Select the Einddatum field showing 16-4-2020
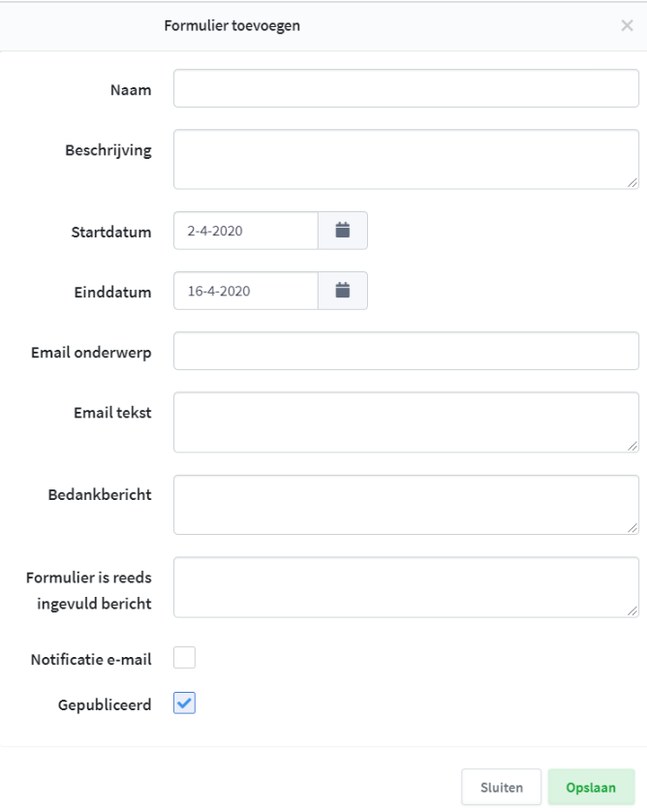 246,291
